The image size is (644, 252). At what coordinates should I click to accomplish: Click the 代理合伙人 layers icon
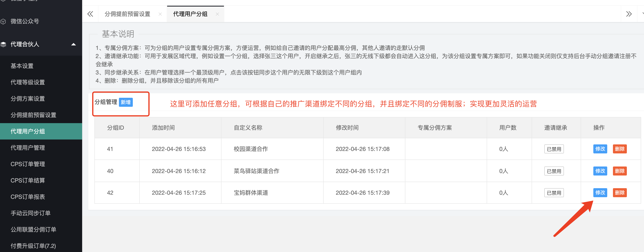(x=3, y=45)
